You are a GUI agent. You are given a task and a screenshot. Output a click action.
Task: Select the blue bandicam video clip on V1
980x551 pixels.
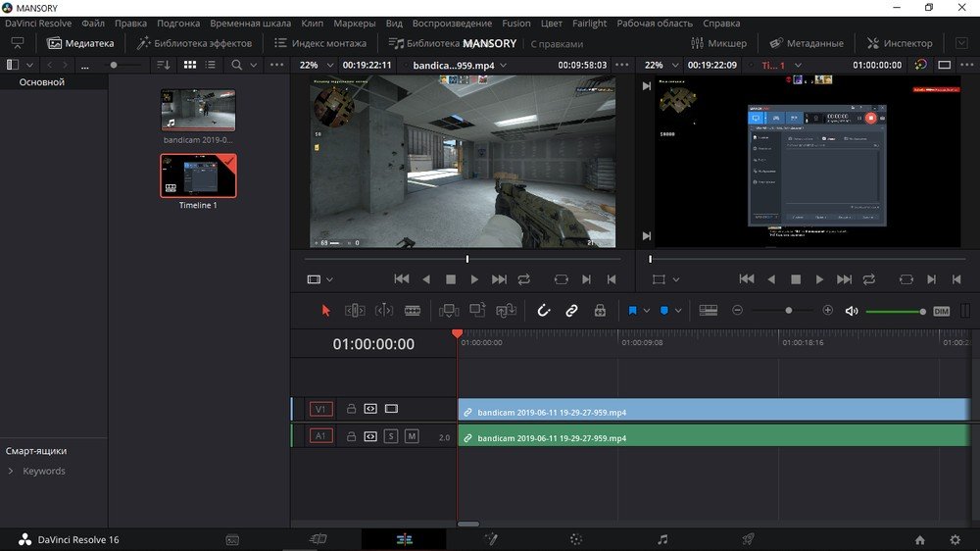[x=713, y=410]
